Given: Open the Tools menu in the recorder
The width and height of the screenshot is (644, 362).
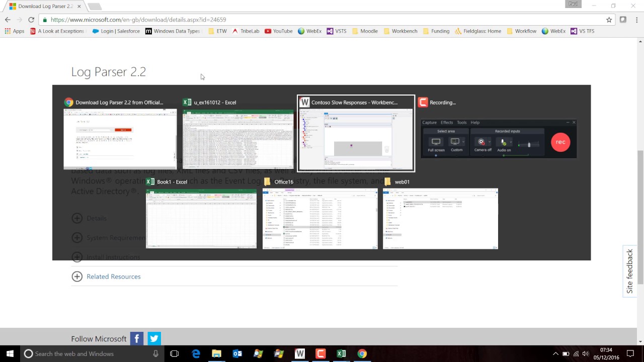Looking at the screenshot, I should tap(461, 122).
